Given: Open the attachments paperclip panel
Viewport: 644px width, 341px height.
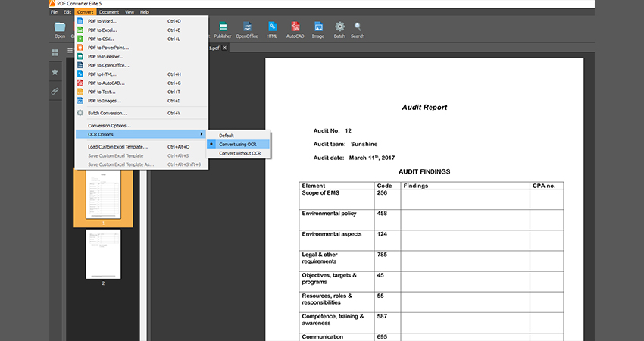Looking at the screenshot, I should 55,91.
